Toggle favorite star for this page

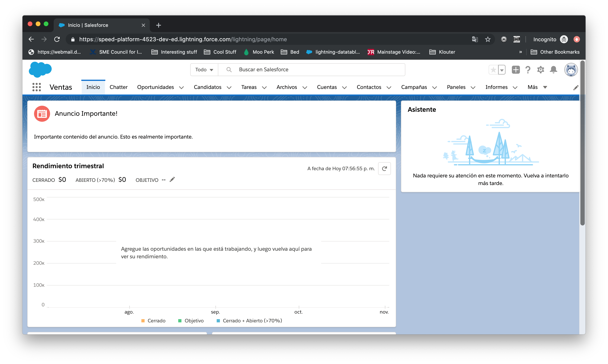tap(493, 70)
